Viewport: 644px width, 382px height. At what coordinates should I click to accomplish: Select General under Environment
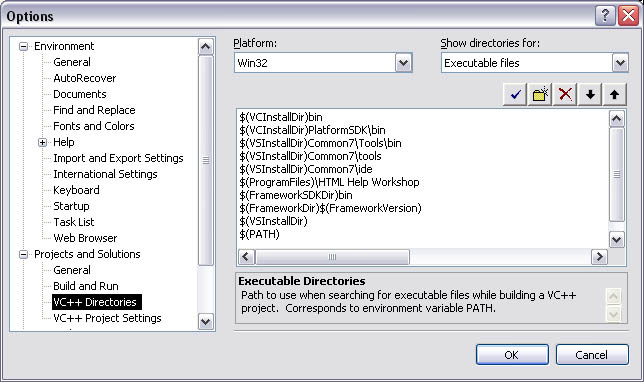pos(72,62)
